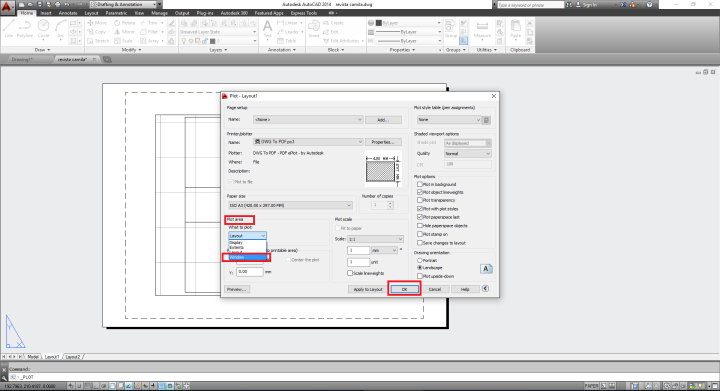
Task: Toggle Plot object lineweights checkbox
Action: point(420,192)
